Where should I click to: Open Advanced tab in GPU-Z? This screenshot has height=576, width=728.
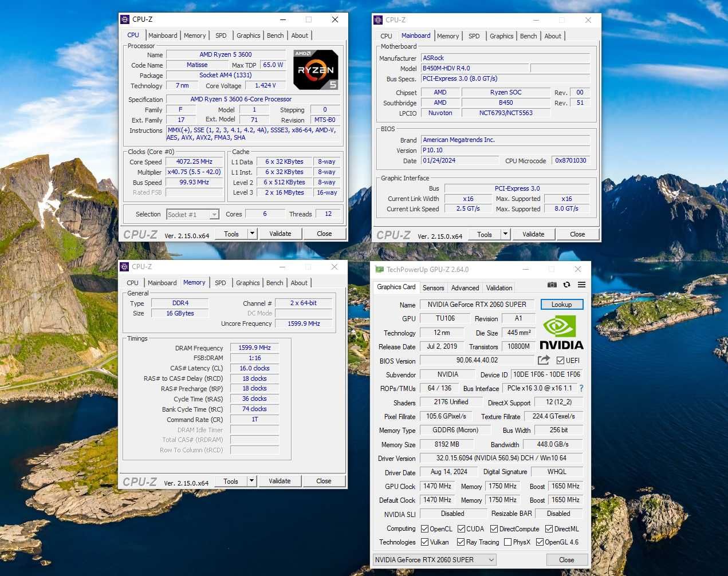click(465, 288)
